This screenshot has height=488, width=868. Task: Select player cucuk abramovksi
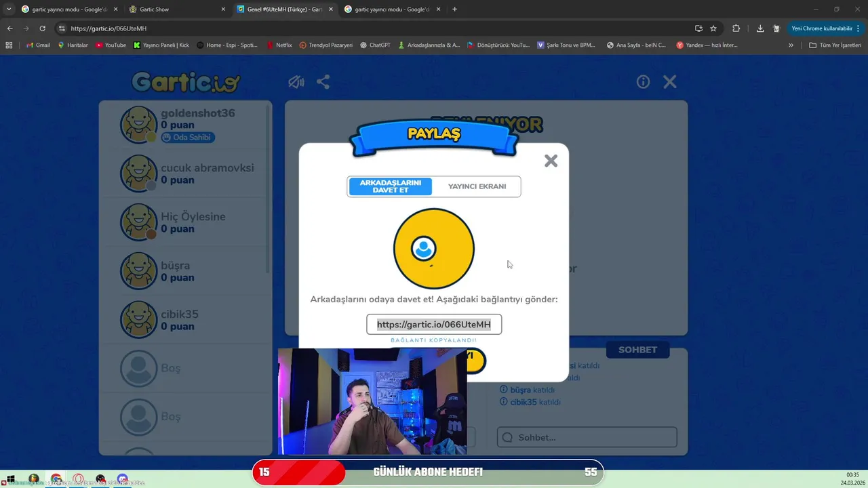[x=185, y=174]
